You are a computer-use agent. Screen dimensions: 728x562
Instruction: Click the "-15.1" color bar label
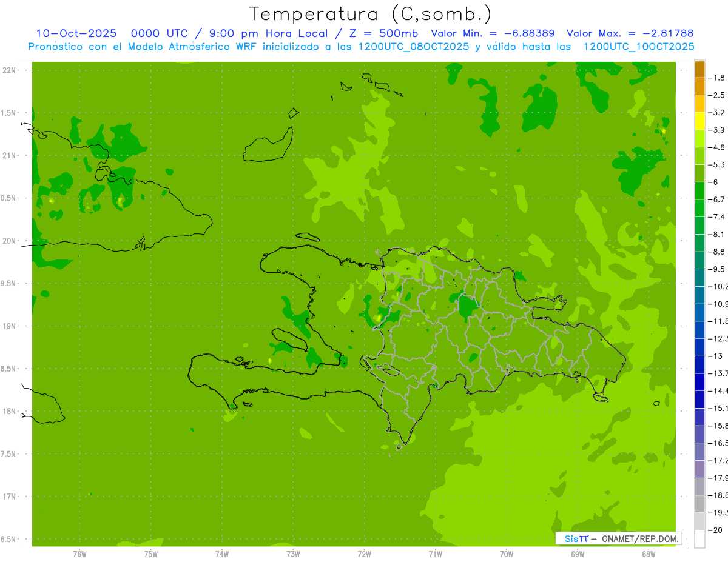[719, 409]
